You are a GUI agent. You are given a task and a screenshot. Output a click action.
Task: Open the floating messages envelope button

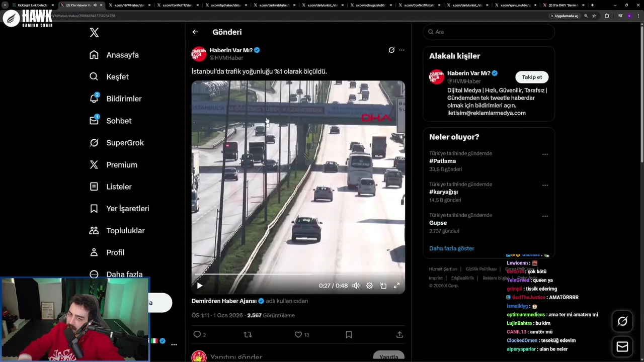[622, 347]
